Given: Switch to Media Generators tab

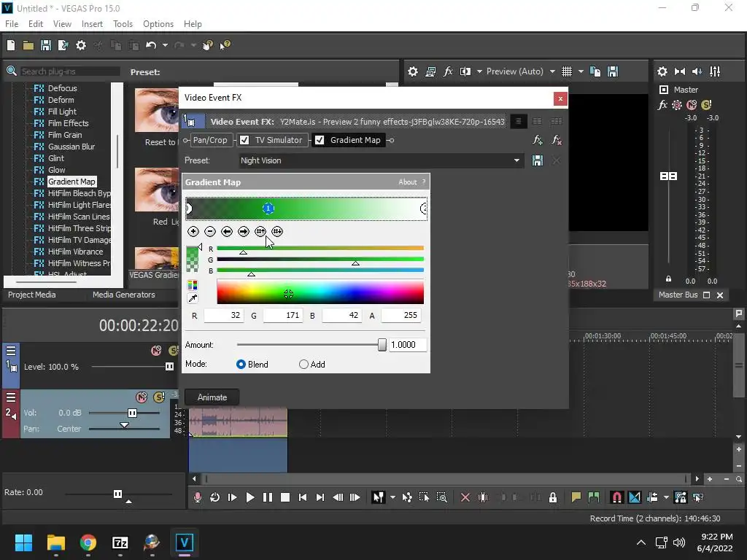Looking at the screenshot, I should tap(124, 295).
